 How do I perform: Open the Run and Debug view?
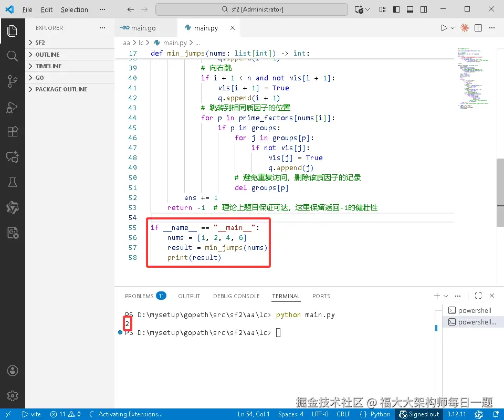[x=12, y=107]
